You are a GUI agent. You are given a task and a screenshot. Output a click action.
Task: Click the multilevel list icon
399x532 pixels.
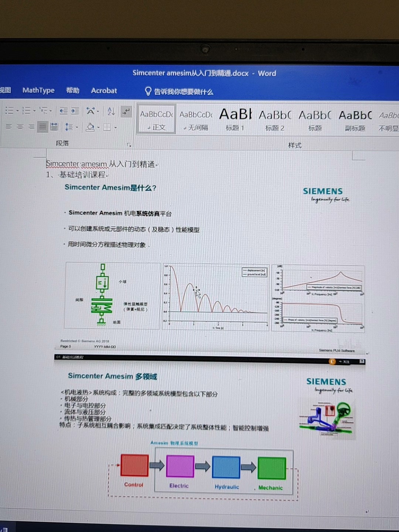coord(44,110)
